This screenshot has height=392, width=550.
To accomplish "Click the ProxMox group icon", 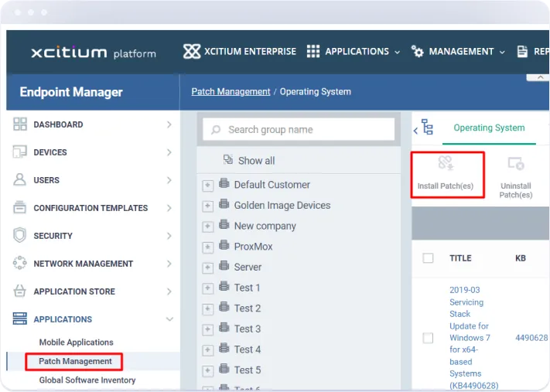I will click(x=224, y=245).
